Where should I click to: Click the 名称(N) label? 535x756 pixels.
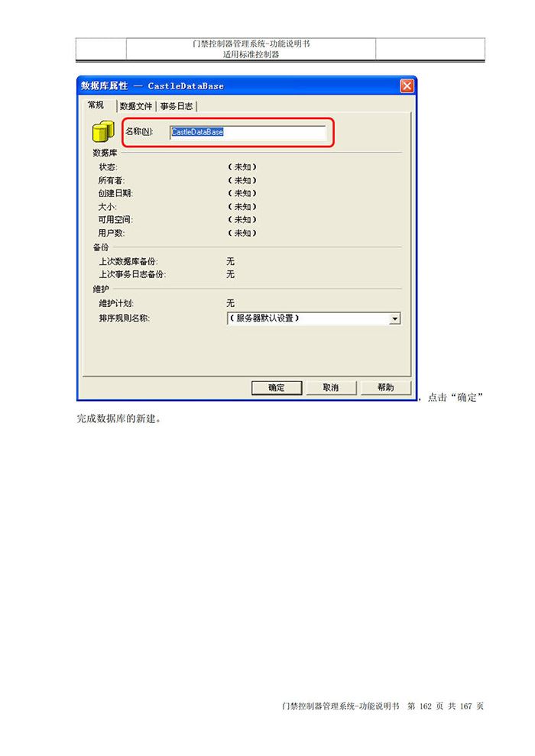click(139, 131)
